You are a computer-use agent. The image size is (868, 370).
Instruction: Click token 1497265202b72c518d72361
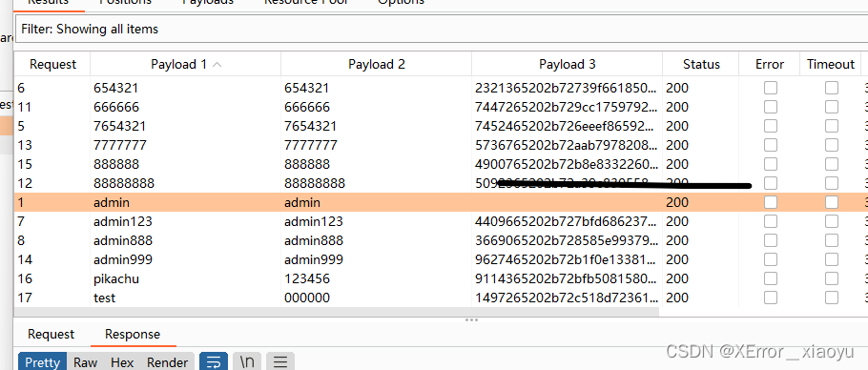pyautogui.click(x=567, y=298)
